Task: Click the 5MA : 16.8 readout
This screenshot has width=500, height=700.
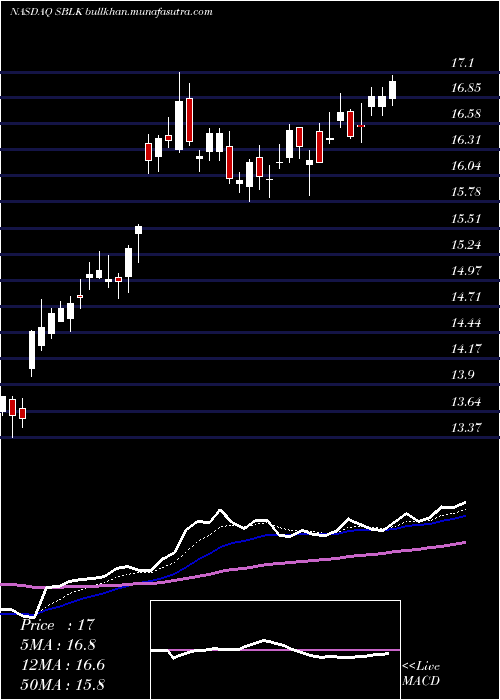Action: pyautogui.click(x=58, y=645)
